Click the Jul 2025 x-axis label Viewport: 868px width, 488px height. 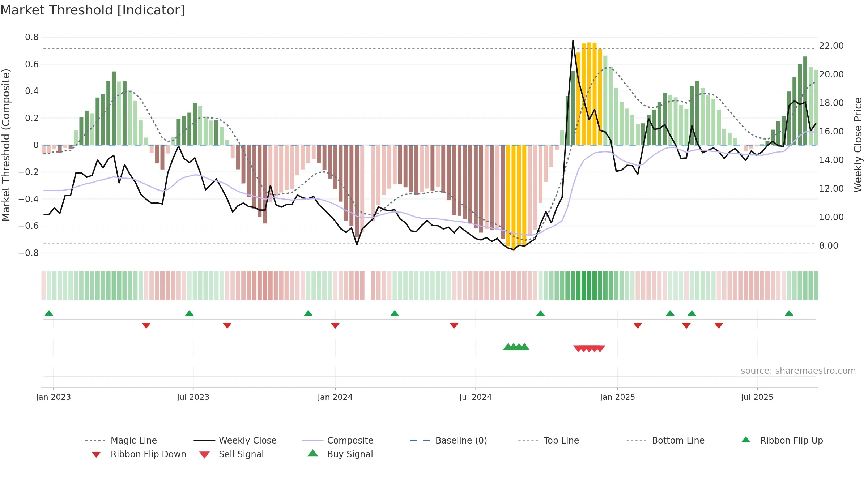pos(757,397)
